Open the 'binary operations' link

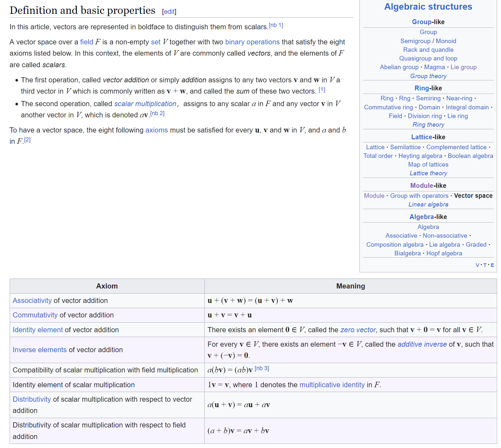(x=252, y=42)
